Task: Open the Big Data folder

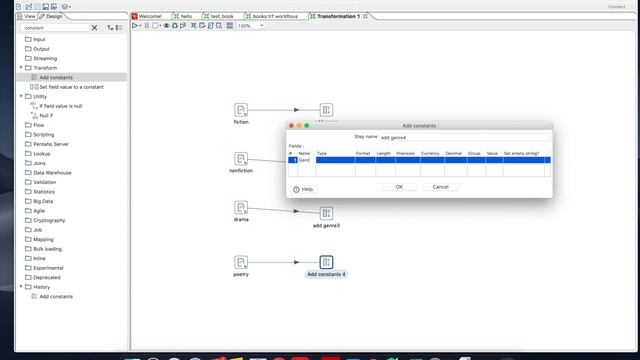Action: 39,201
